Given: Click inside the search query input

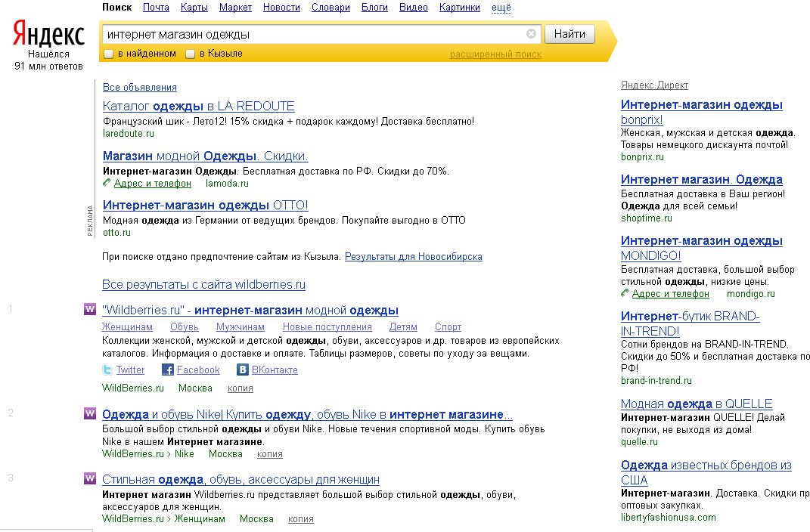Looking at the screenshot, I should click(314, 34).
